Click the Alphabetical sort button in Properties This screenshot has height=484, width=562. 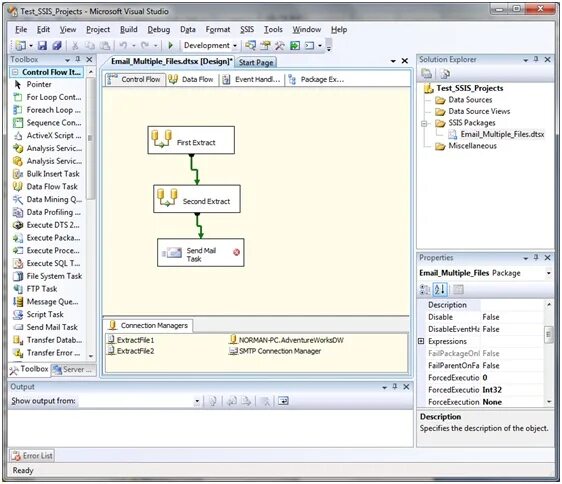pos(440,289)
